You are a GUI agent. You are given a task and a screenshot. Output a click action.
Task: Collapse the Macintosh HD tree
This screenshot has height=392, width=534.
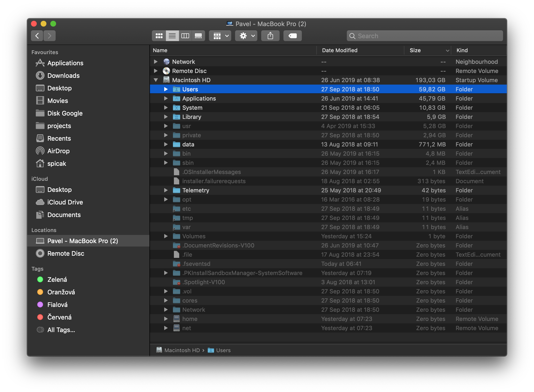(x=156, y=80)
